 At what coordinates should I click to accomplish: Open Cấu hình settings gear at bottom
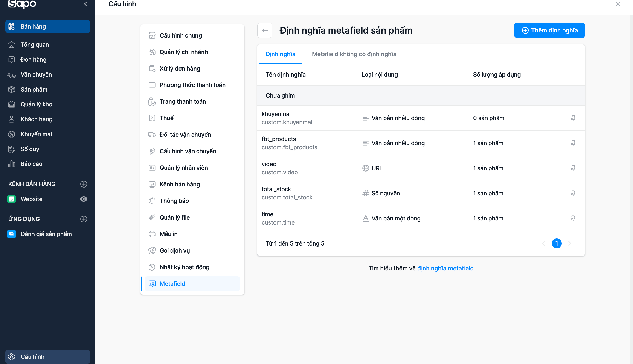(x=47, y=357)
